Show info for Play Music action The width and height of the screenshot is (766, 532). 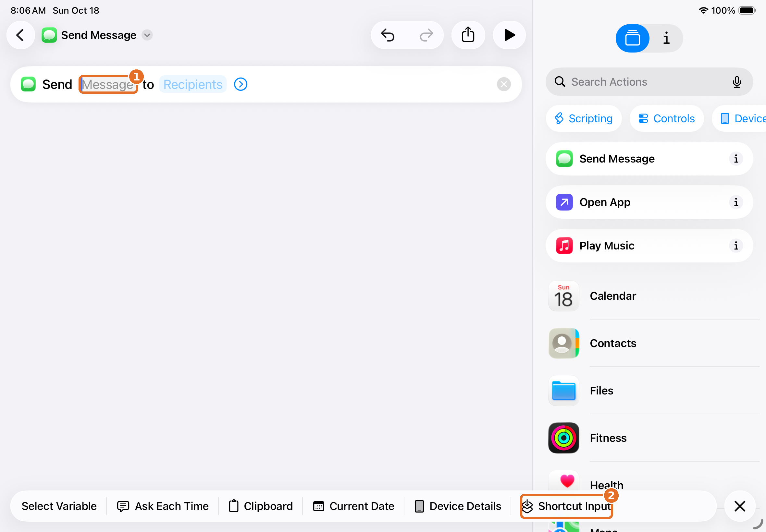pos(736,246)
